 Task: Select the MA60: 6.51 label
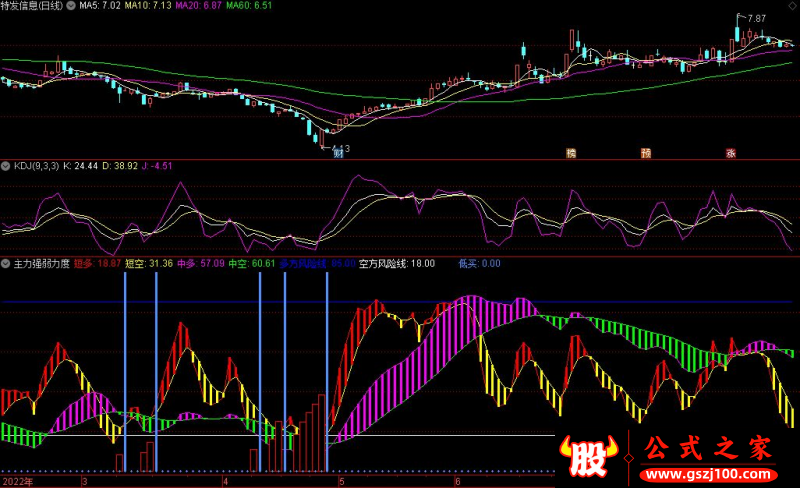(249, 6)
